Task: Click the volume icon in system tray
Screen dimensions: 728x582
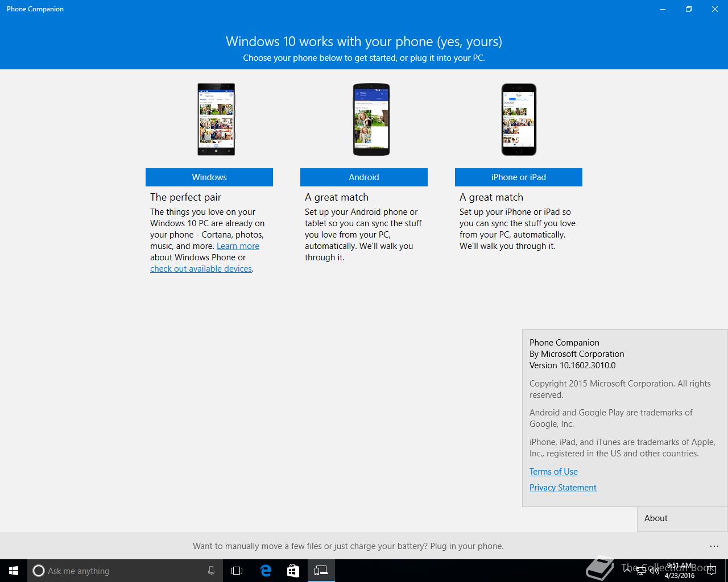Action: click(x=654, y=571)
